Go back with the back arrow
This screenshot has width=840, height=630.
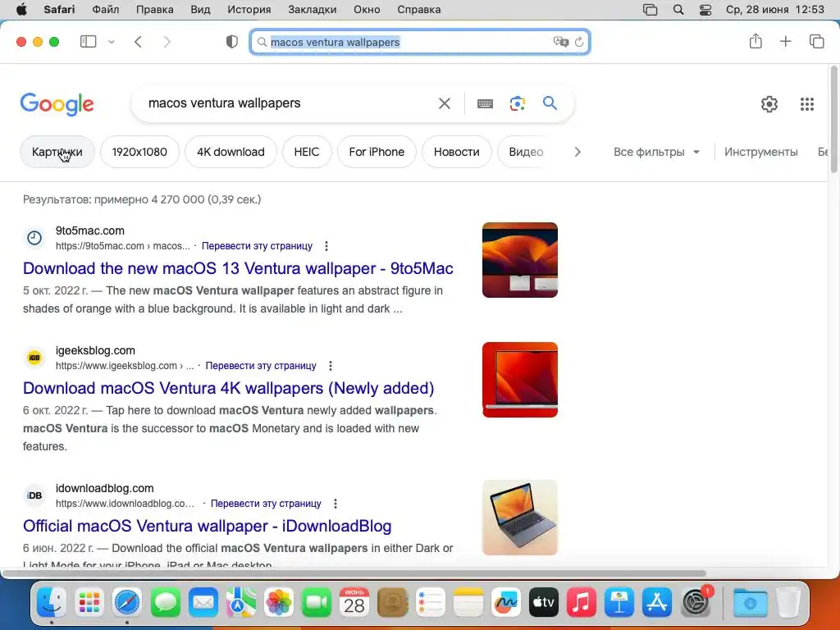[x=138, y=42]
